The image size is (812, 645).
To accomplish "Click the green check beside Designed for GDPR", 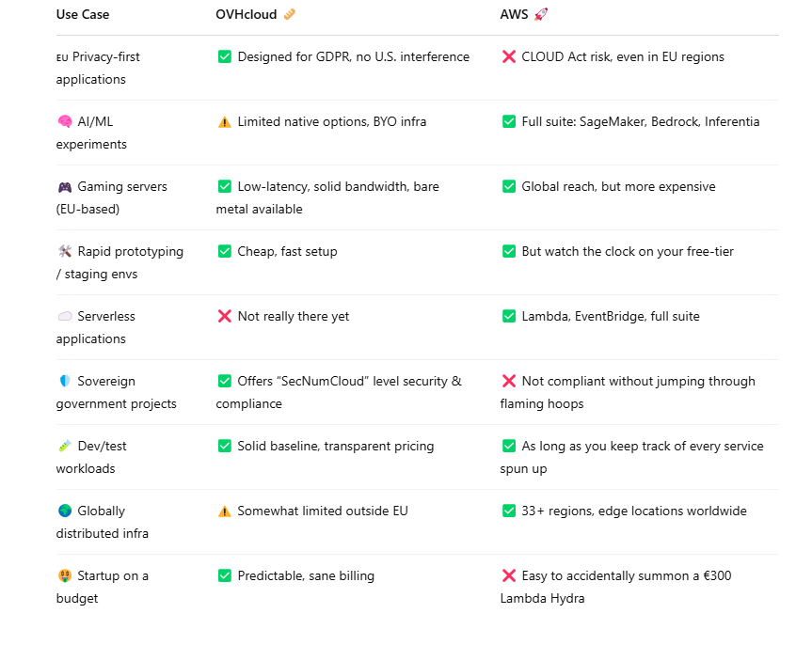I will [225, 56].
